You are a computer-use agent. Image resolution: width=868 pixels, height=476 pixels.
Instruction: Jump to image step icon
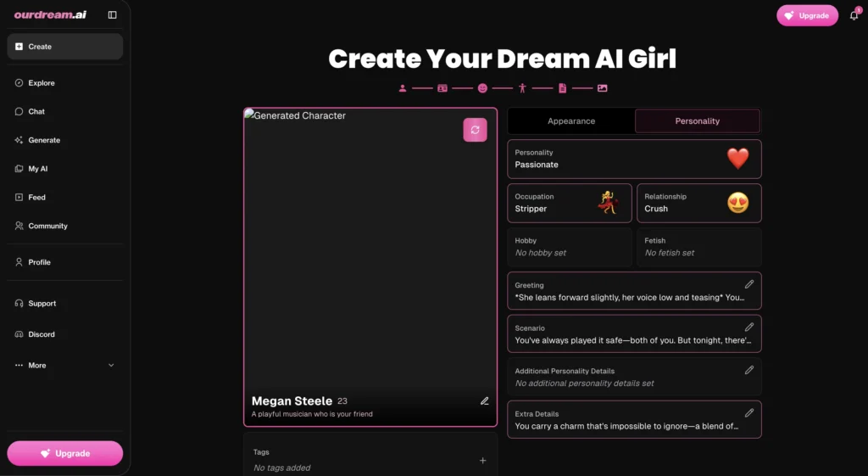603,88
